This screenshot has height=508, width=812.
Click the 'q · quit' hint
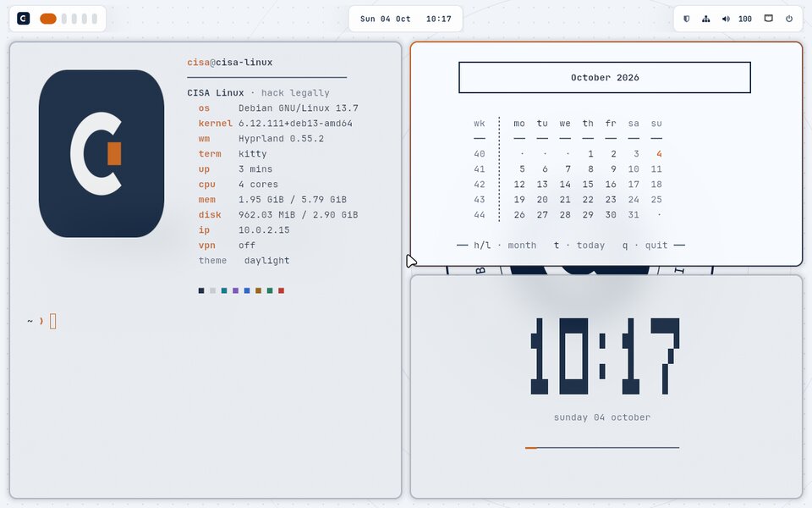point(645,246)
